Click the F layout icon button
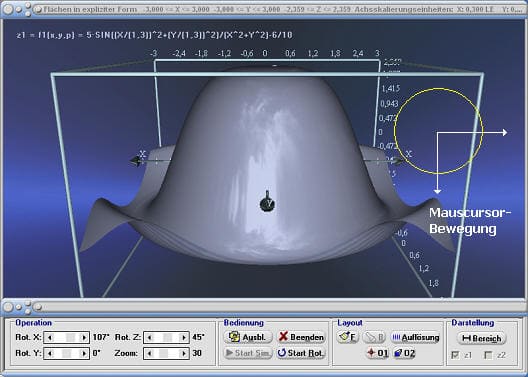528x377 pixels. click(x=347, y=337)
